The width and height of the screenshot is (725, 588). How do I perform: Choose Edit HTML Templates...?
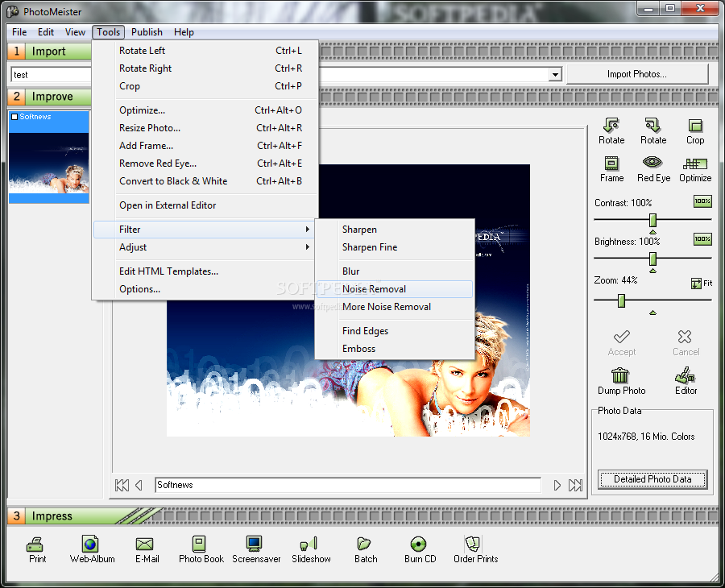pos(204,271)
